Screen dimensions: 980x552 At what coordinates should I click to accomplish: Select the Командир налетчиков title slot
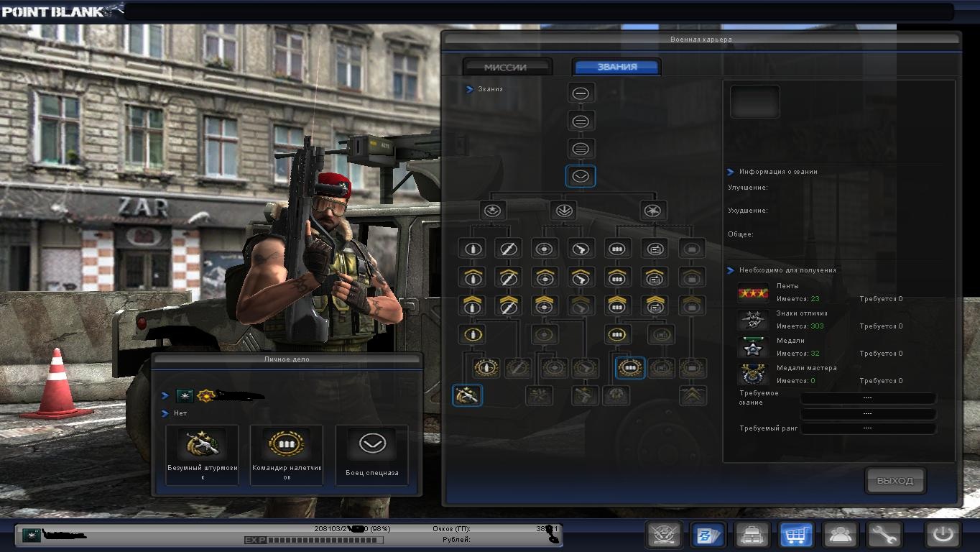[x=287, y=454]
